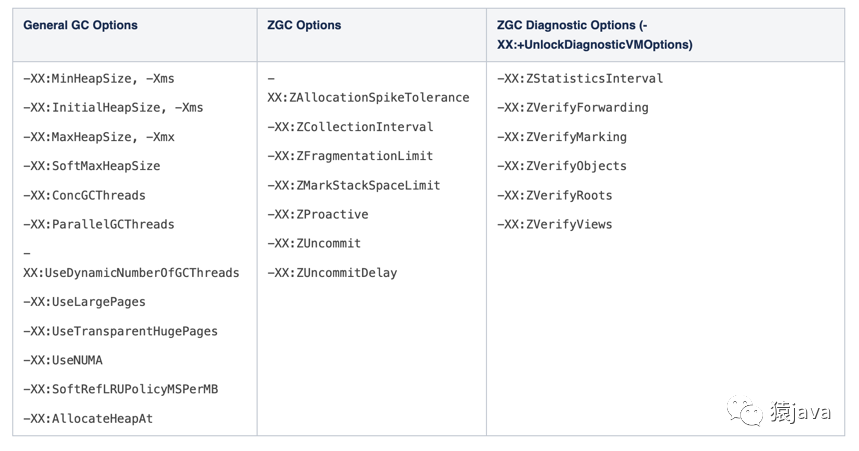The width and height of the screenshot is (859, 451).
Task: Click the -XX:ZCollectionInterval option
Action: coord(350,127)
